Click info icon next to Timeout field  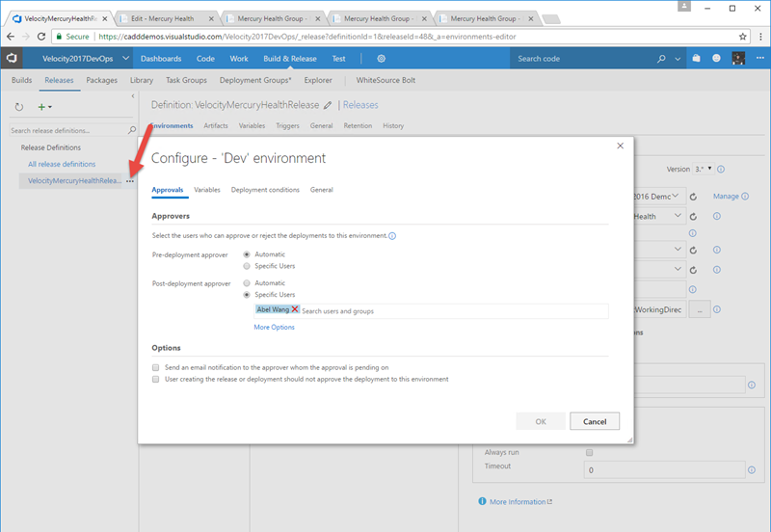pyautogui.click(x=752, y=470)
